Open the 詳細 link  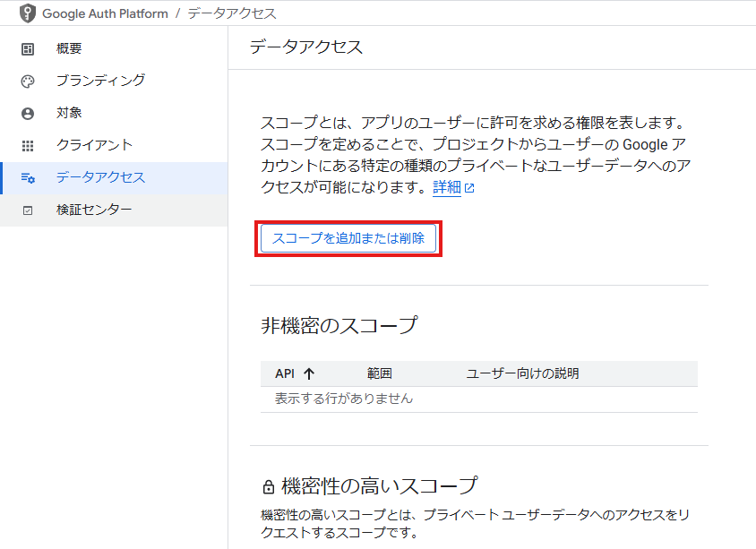click(447, 187)
